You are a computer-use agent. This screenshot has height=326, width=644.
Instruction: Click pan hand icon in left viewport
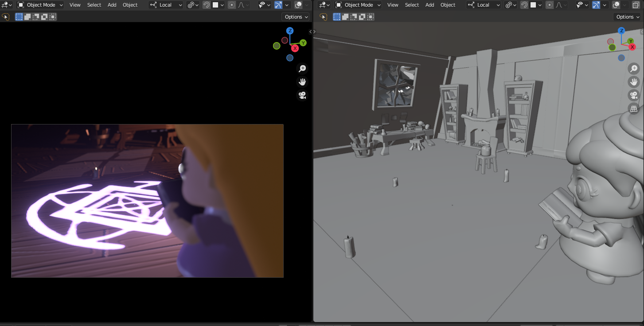pos(303,81)
